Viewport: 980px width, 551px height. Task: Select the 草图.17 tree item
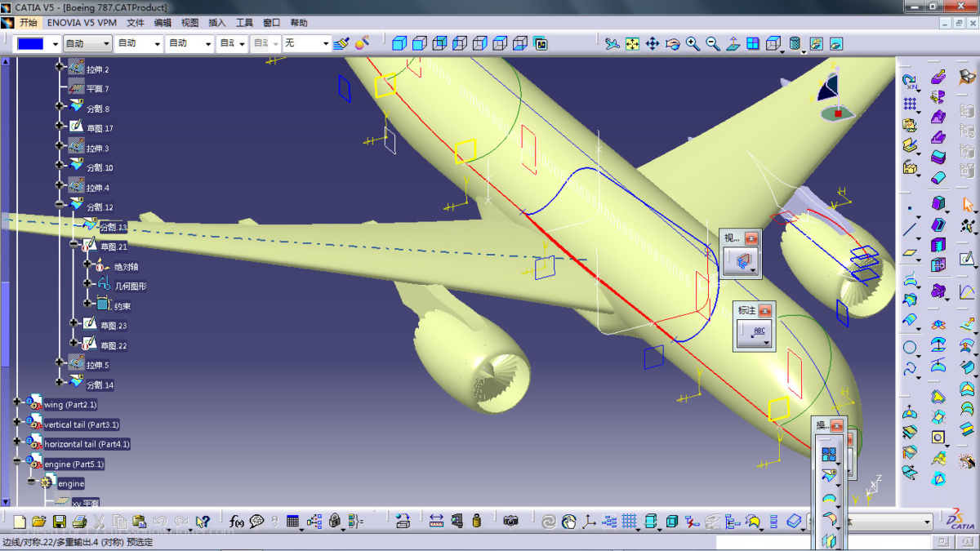[100, 128]
